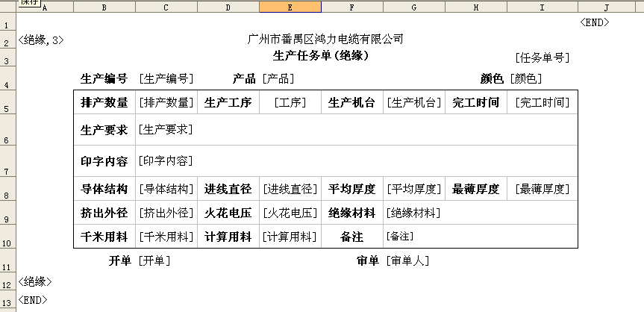644x312 pixels.
Task: Select row 13 header
Action: coord(7,299)
